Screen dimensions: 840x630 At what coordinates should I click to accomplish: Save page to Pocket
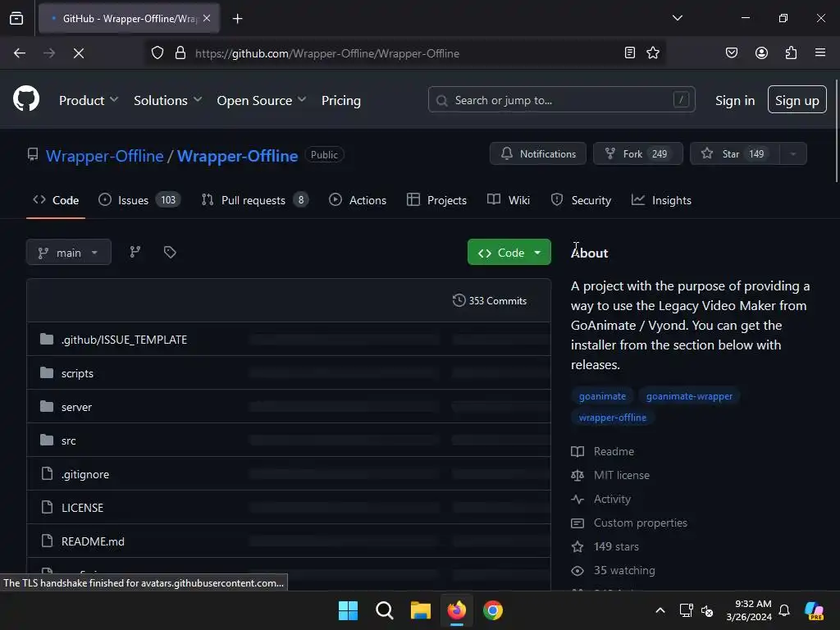pyautogui.click(x=732, y=52)
